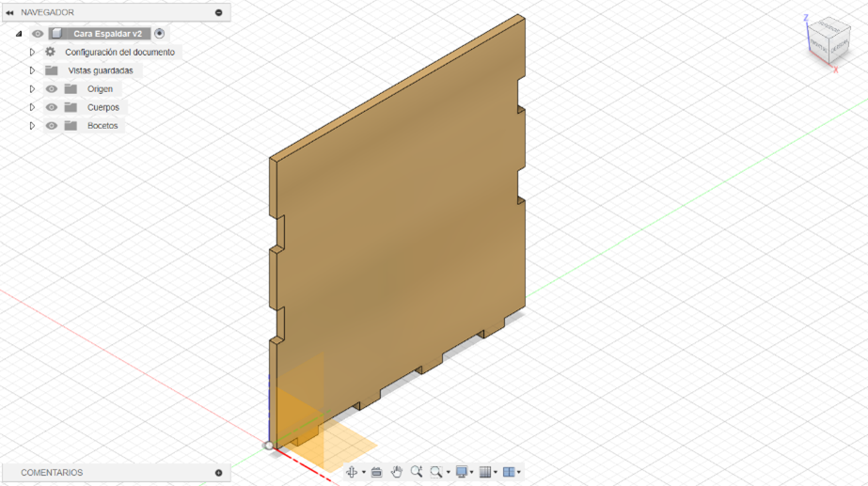Click the ViewCube in the corner
This screenshot has width=868, height=486.
click(829, 41)
